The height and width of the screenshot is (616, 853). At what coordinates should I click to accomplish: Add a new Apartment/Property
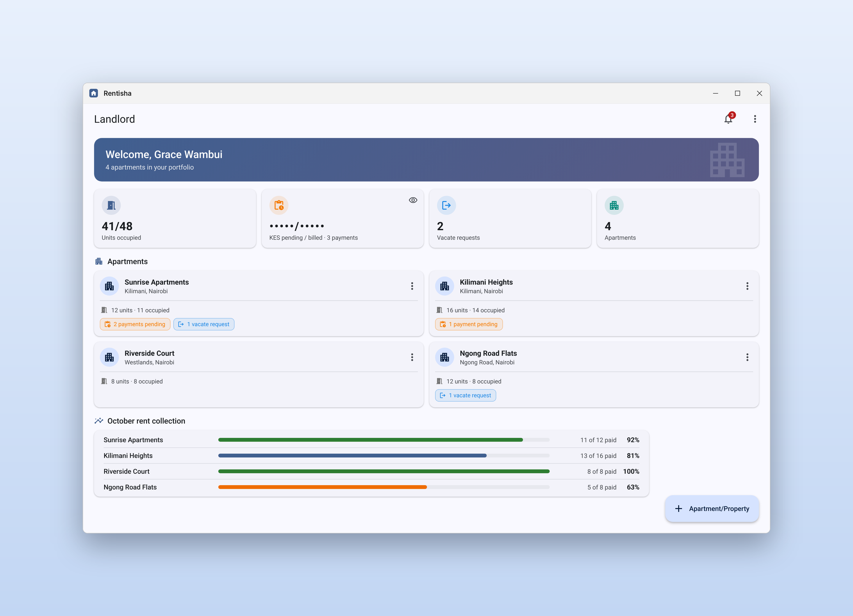[x=712, y=508]
